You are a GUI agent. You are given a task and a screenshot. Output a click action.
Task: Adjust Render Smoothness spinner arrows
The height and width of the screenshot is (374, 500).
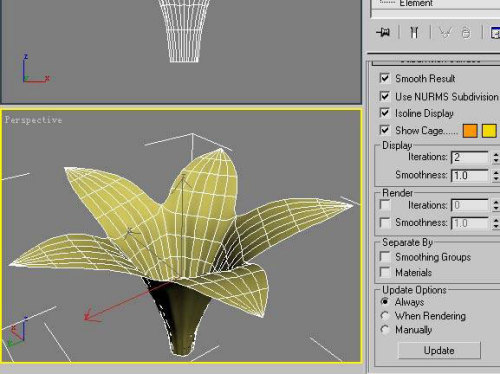pyautogui.click(x=495, y=223)
